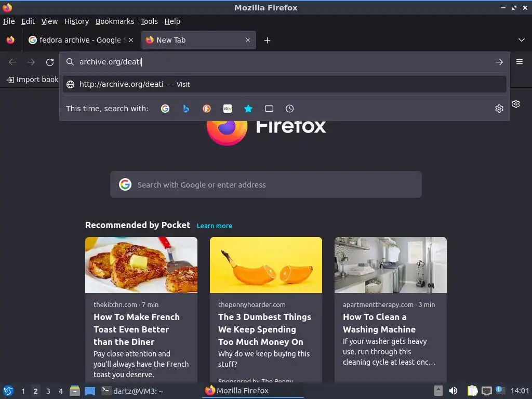The image size is (532, 399).
Task: Click the 14:01 clock in taskbar
Action: (x=520, y=391)
